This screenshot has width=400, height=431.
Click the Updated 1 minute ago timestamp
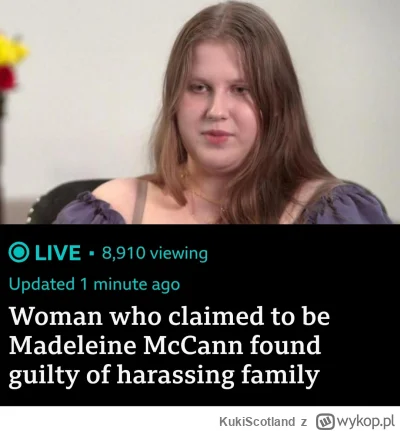[94, 285]
